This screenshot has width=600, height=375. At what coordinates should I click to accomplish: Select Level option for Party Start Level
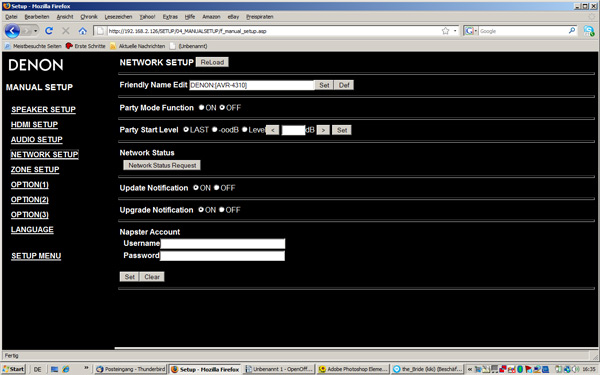coord(245,130)
